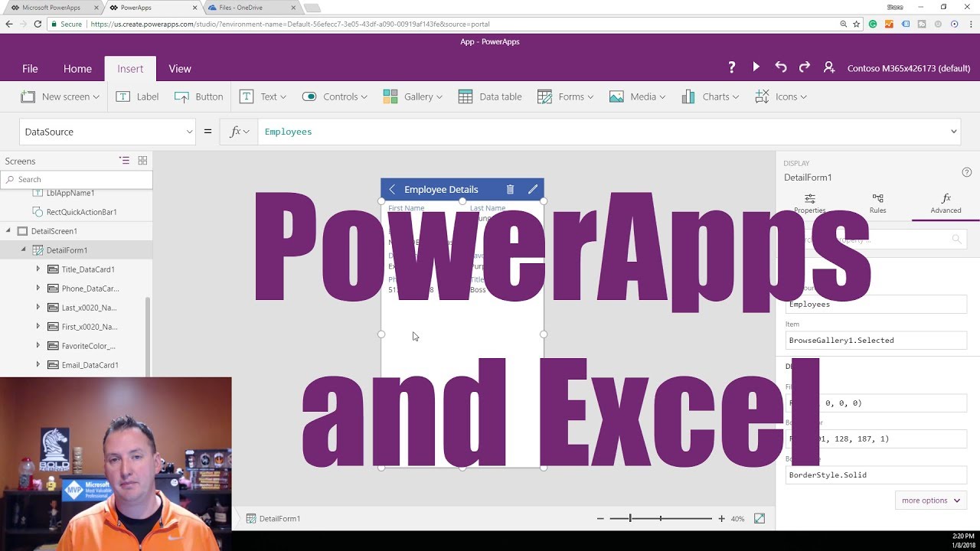Select the Advanced pane tab
This screenshot has height=551, width=980.
click(x=946, y=204)
